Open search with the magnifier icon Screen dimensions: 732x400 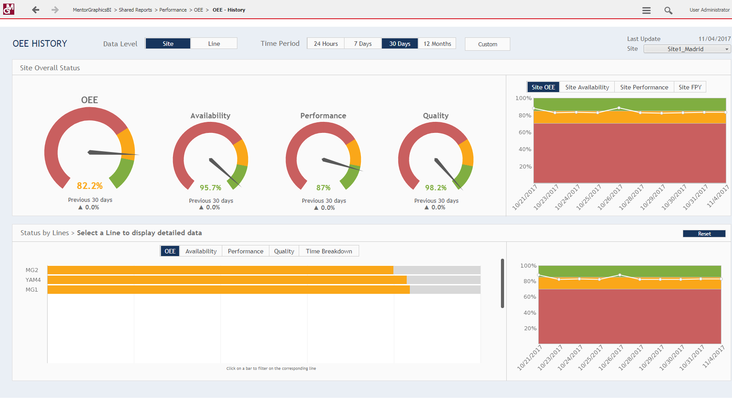click(668, 10)
